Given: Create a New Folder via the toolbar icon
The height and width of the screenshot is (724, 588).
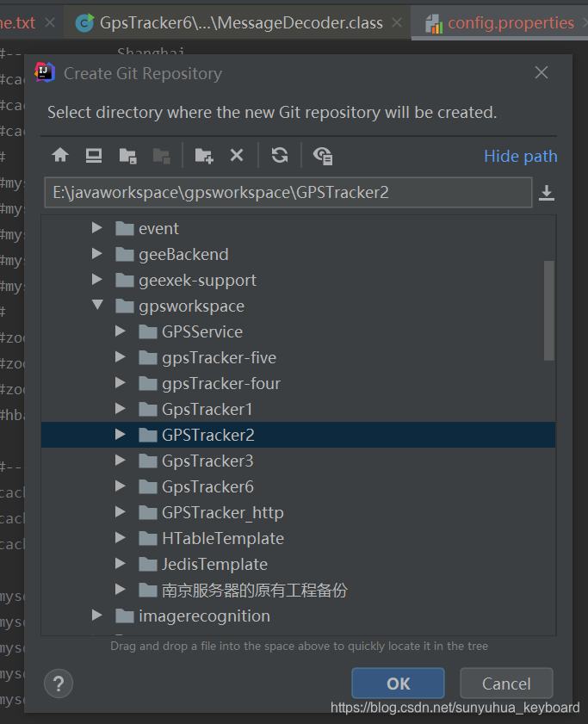Looking at the screenshot, I should [x=204, y=156].
